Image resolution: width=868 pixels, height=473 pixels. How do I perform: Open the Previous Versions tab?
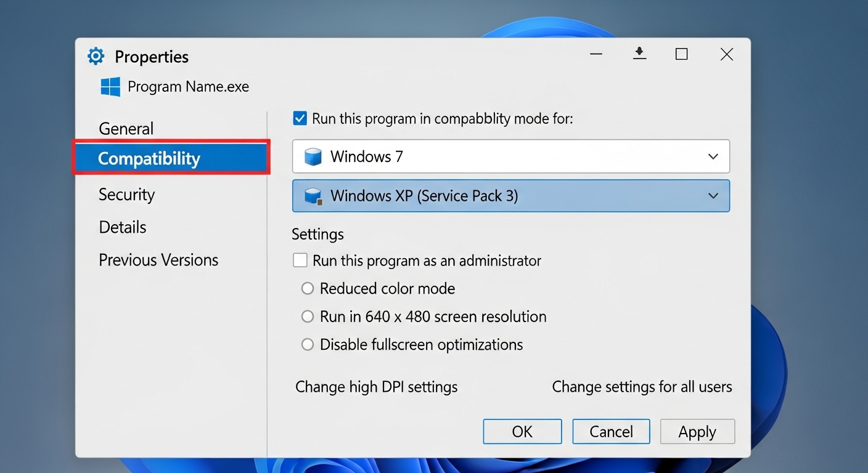click(x=158, y=259)
